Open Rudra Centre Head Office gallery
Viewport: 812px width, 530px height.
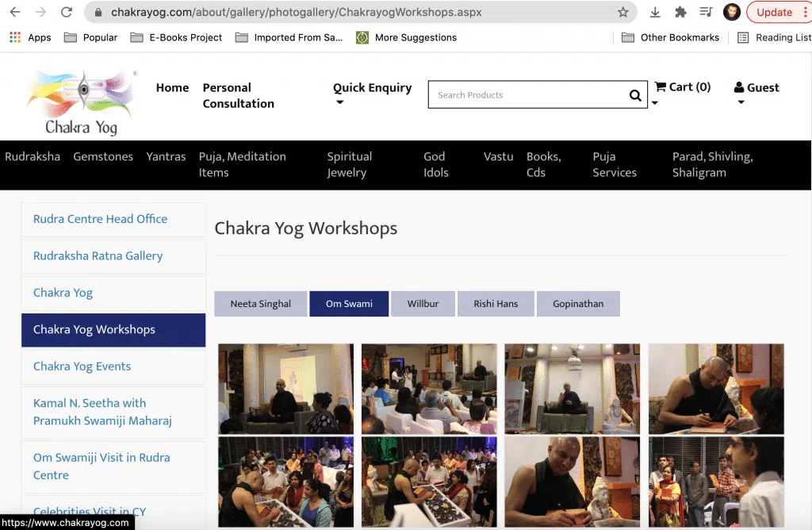[113, 219]
